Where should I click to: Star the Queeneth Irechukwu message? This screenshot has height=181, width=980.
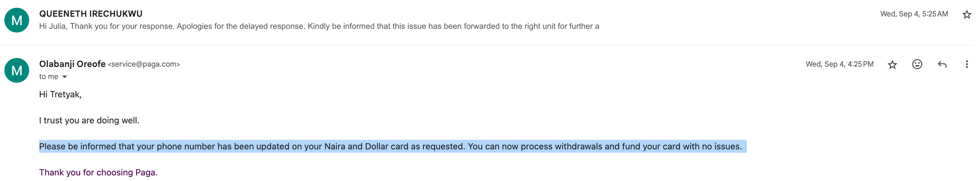coord(967,15)
